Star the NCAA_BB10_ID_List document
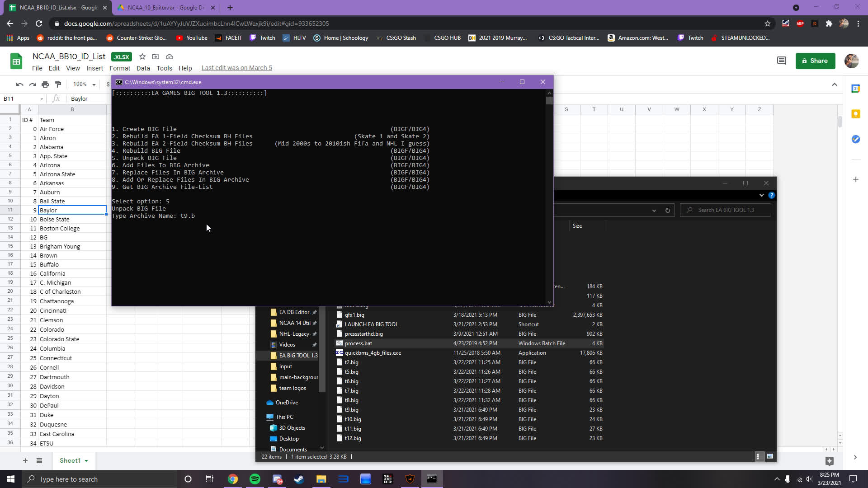This screenshot has width=868, height=488. click(142, 56)
